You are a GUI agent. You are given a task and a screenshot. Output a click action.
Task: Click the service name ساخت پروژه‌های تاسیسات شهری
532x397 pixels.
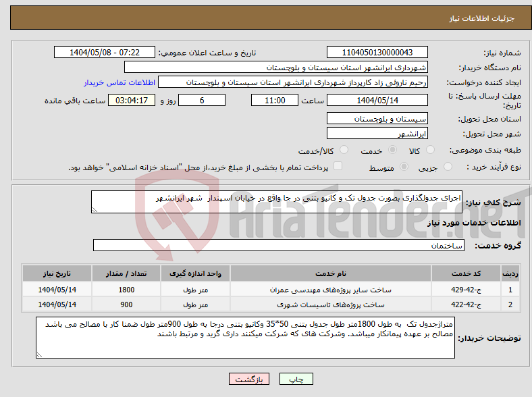coord(331,305)
